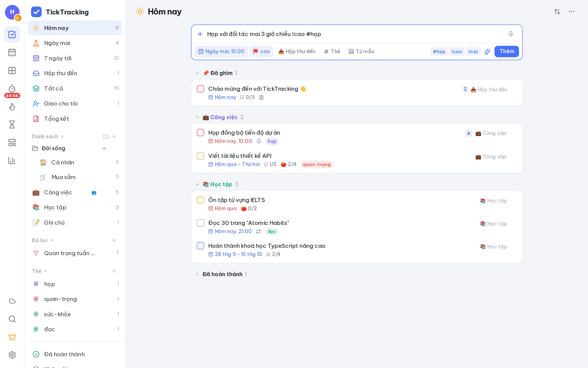Click the microphone voice input icon
Image resolution: width=588 pixels, height=368 pixels.
(x=511, y=34)
